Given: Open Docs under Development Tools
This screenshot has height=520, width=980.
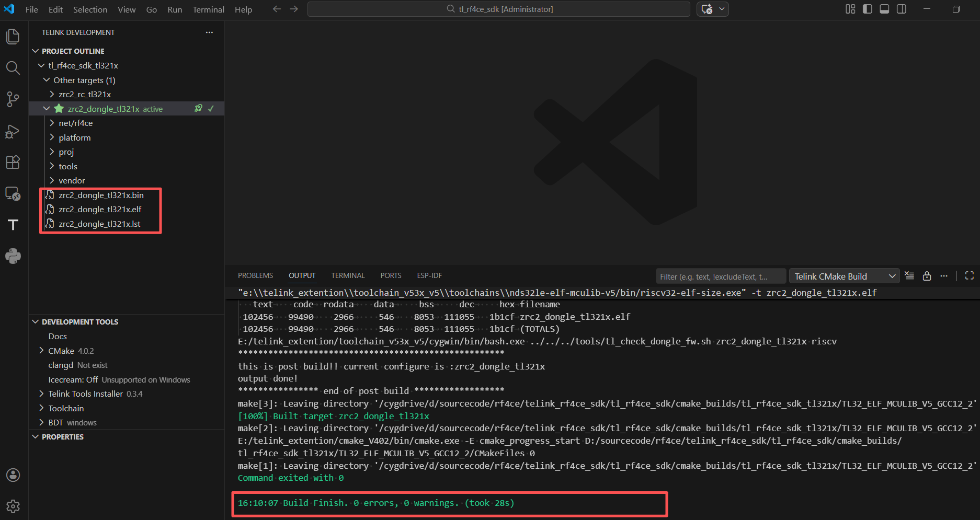Looking at the screenshot, I should pos(58,337).
